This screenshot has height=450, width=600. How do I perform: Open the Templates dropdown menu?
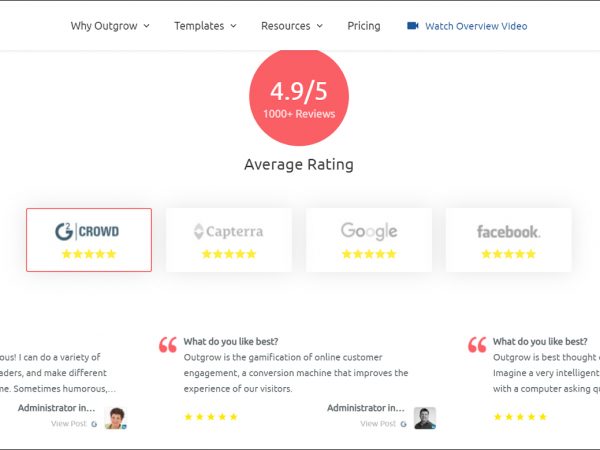coord(205,26)
